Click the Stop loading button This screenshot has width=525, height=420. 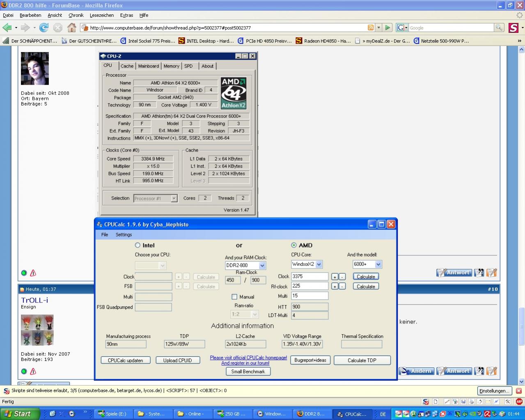pos(58,28)
